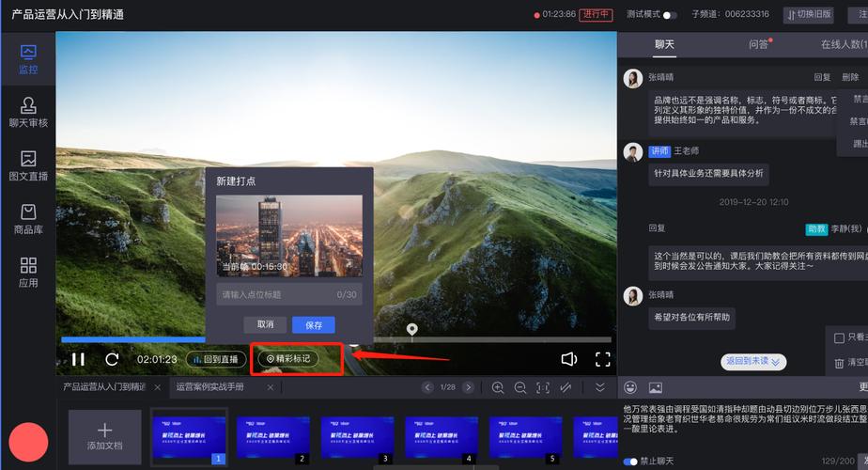Click the 清空 trash icon

[x=839, y=363]
